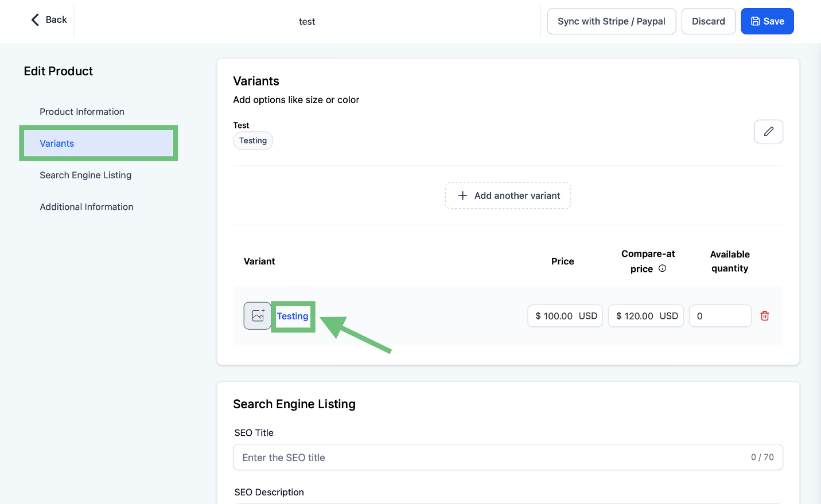Click the $ 100.00 price field
The width and height of the screenshot is (821, 504).
click(565, 316)
